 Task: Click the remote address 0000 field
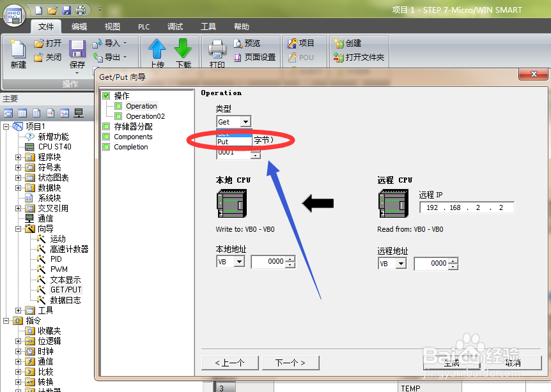point(432,264)
